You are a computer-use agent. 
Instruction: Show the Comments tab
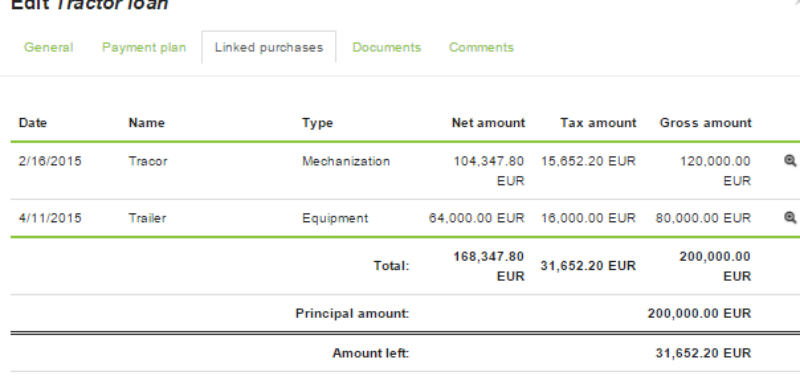(x=481, y=47)
